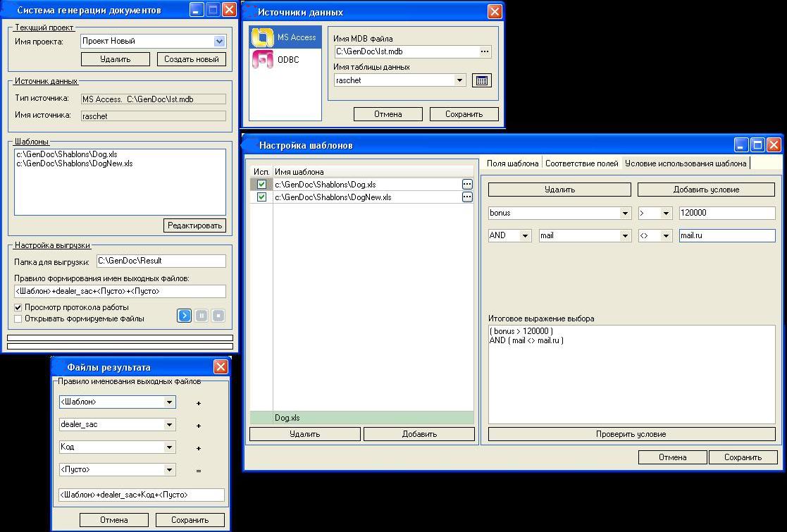Viewport: 787px width, 532px height.
Task: Select the MS Access data source icon
Action: [263, 37]
